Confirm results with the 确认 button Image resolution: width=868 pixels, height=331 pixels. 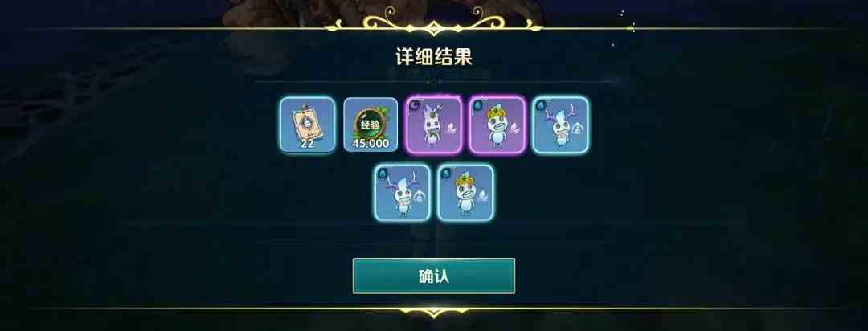point(434,276)
